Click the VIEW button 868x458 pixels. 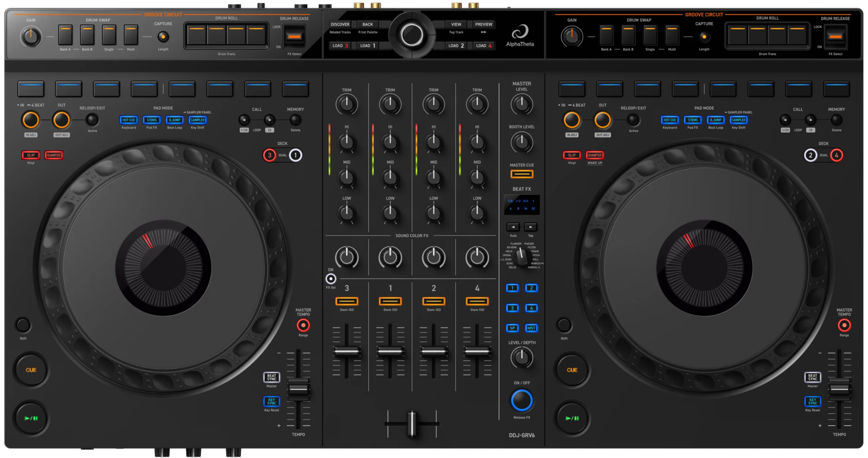pos(456,24)
